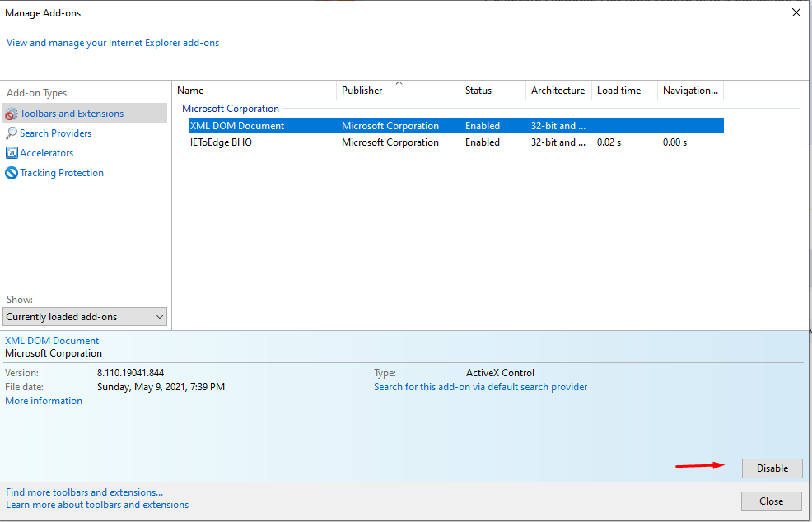Click the Tracking Protection blocked icon
Viewport: 812px width, 522px height.
click(12, 173)
